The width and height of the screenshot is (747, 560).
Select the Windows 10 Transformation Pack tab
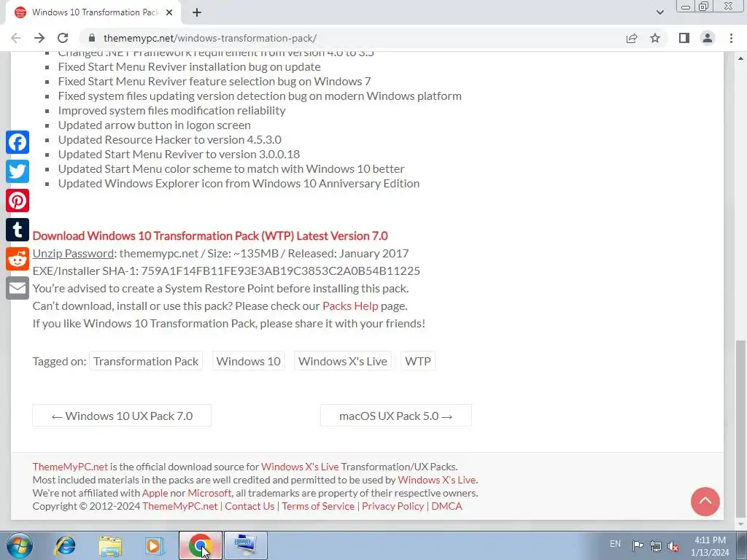[x=94, y=12]
